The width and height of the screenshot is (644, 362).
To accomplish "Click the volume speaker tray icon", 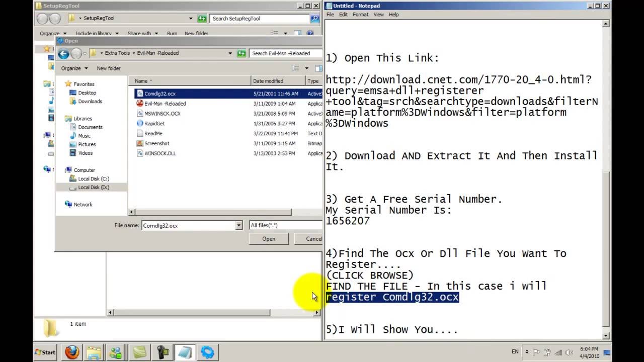I will [x=568, y=352].
